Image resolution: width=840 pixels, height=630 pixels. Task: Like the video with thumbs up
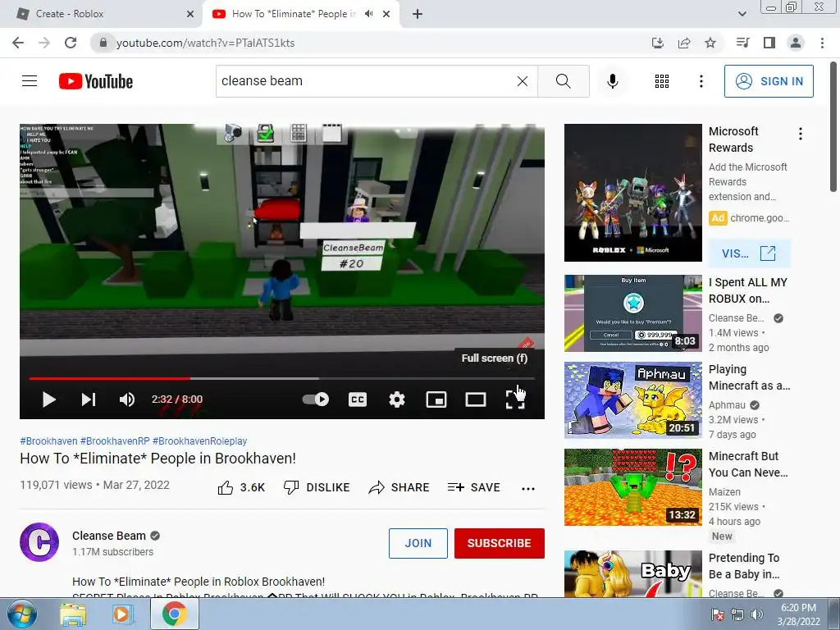[x=241, y=487]
